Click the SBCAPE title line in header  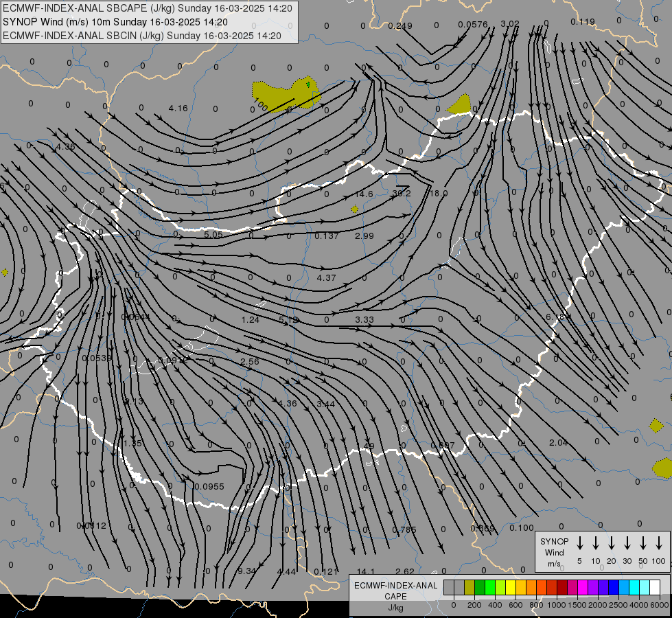click(148, 8)
